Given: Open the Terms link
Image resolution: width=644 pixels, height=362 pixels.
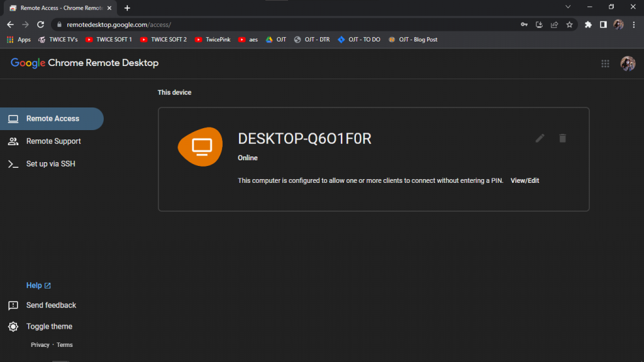Looking at the screenshot, I should coord(65,345).
